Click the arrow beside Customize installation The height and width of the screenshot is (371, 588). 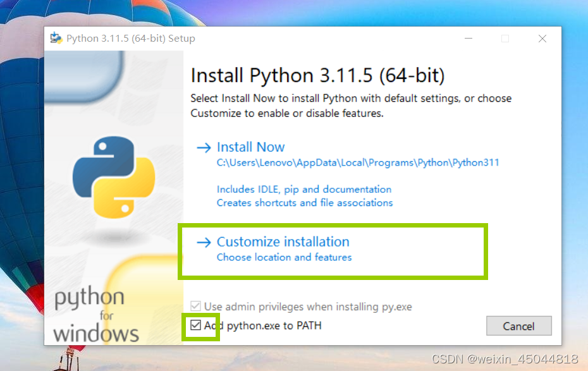204,243
